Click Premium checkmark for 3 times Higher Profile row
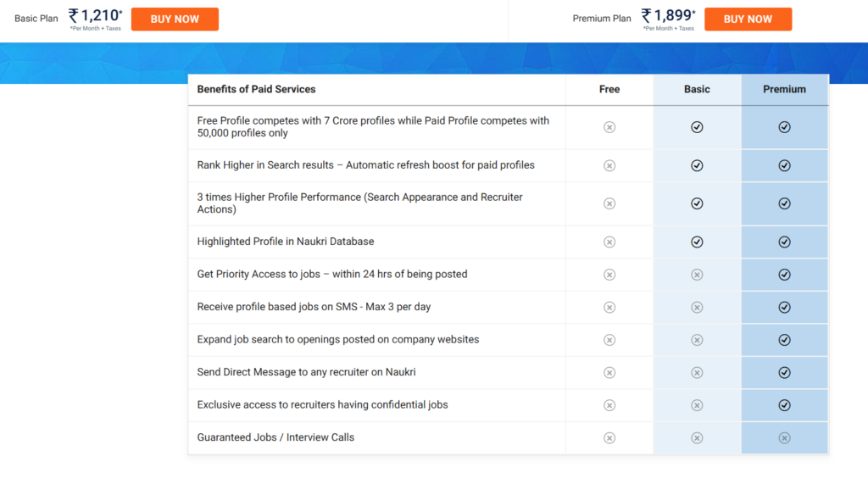This screenshot has height=484, width=868. coord(784,203)
